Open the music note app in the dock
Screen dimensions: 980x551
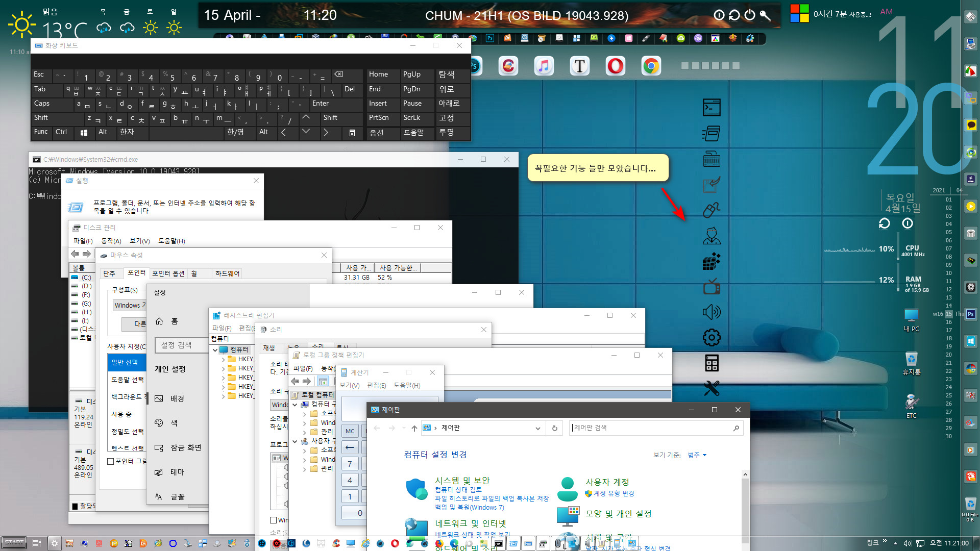click(x=544, y=66)
